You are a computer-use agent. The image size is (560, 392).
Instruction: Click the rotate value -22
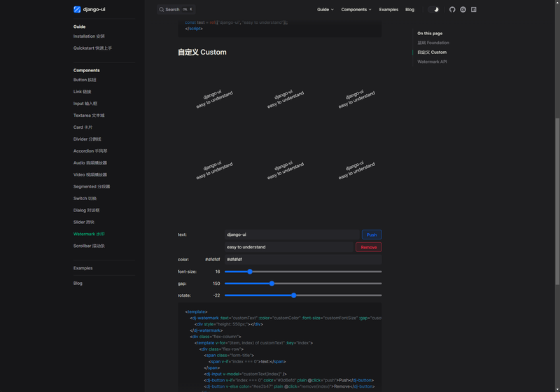[216, 295]
